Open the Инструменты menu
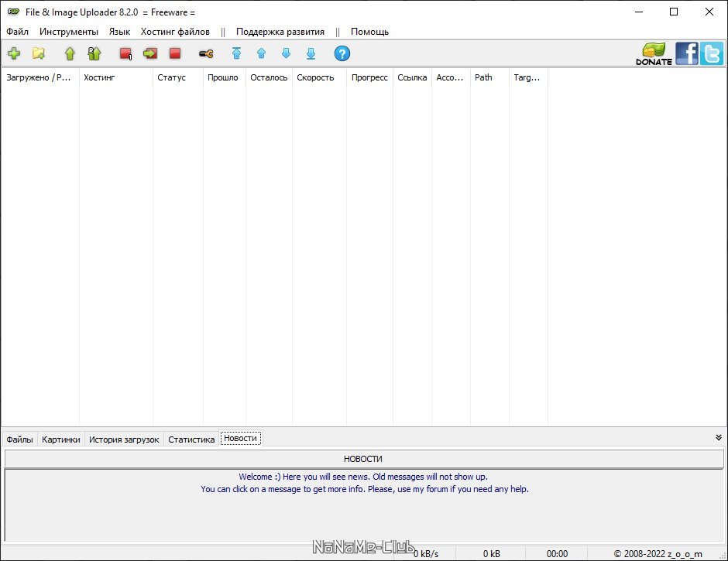 pos(69,32)
